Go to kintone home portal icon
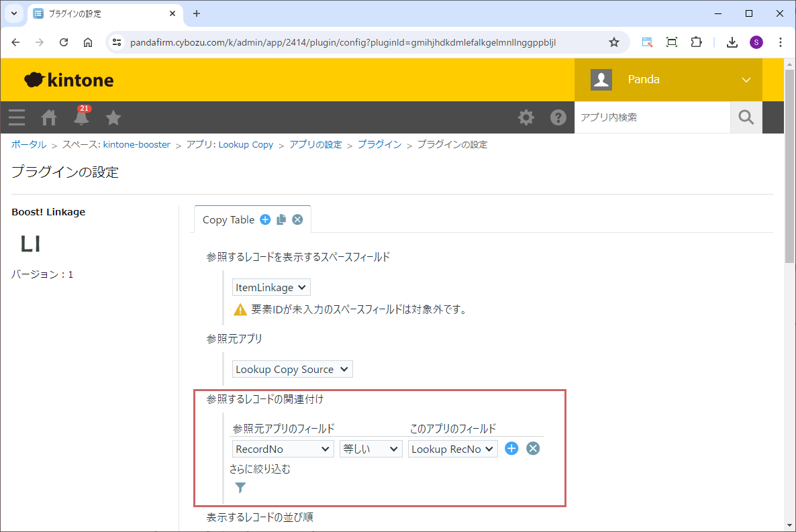Screen dimensions: 796x532 click(49, 117)
